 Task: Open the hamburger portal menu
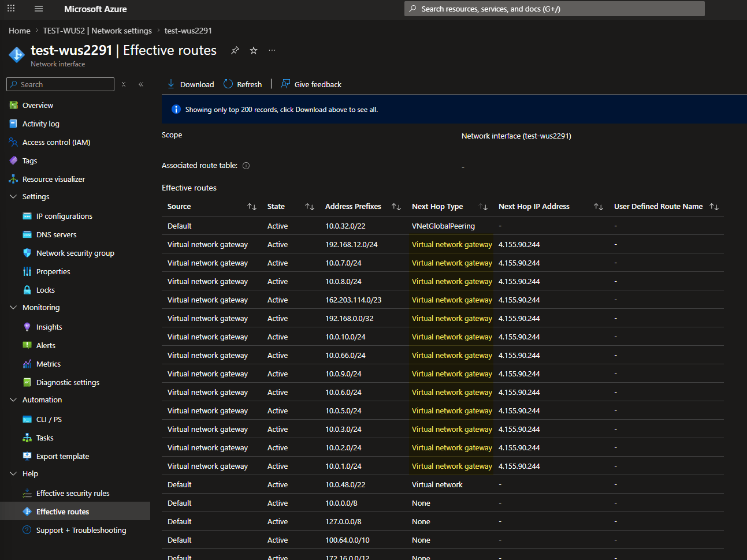click(x=39, y=9)
